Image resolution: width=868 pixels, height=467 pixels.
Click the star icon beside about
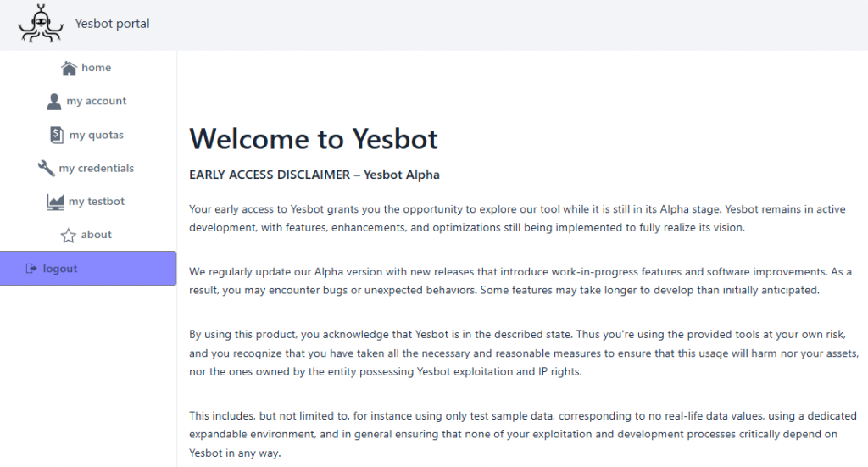coord(68,235)
